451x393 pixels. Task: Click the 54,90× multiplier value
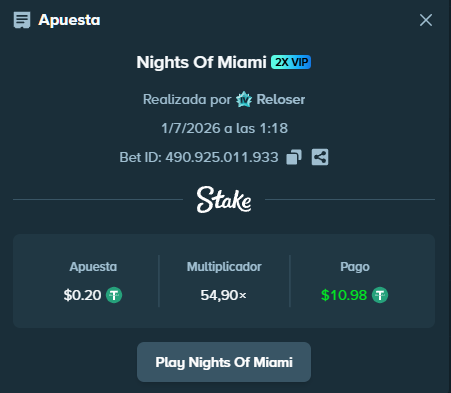click(x=224, y=295)
